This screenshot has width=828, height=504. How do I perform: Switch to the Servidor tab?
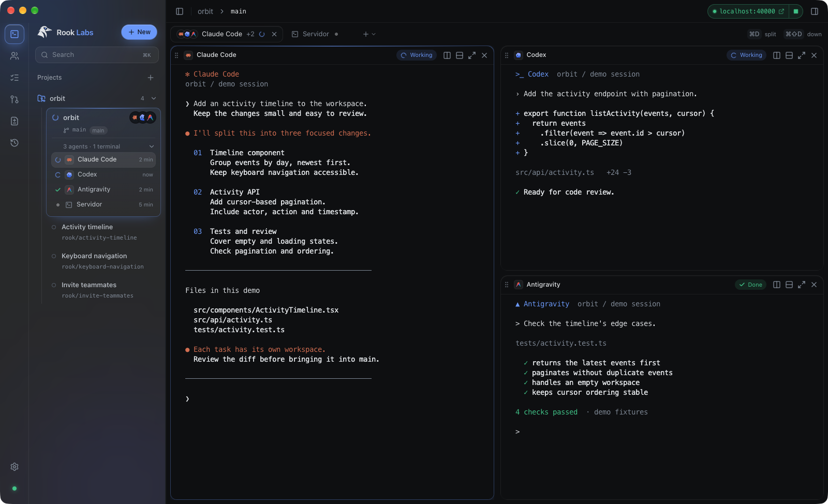pos(315,34)
